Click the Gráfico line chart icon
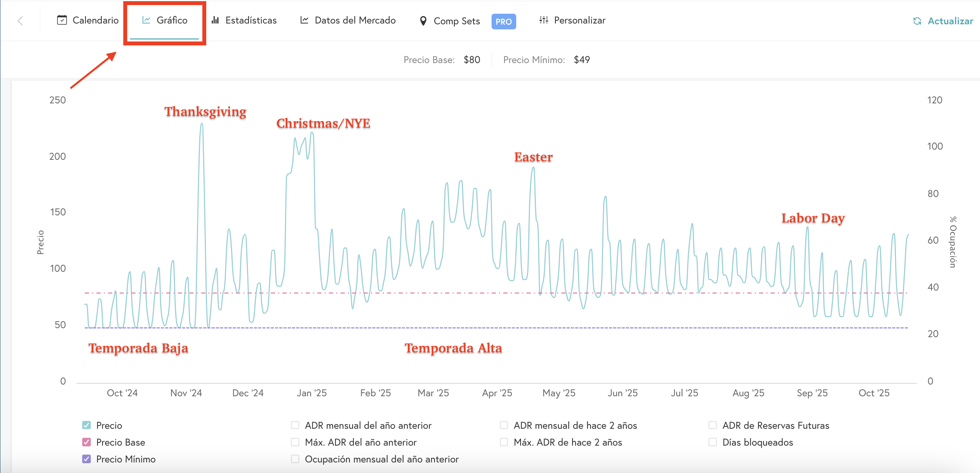Screen dimensions: 980x473 point(146,20)
